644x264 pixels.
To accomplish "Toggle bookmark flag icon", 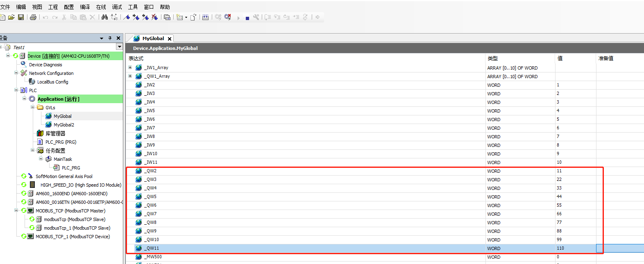I will pos(127,17).
